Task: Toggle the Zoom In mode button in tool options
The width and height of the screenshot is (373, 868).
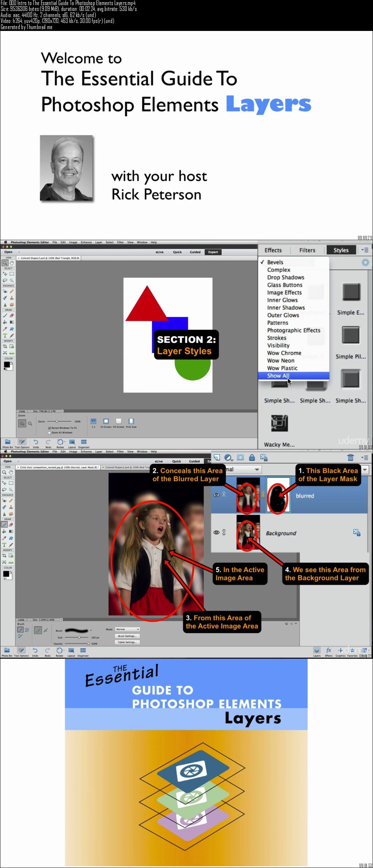Action: 22,423
